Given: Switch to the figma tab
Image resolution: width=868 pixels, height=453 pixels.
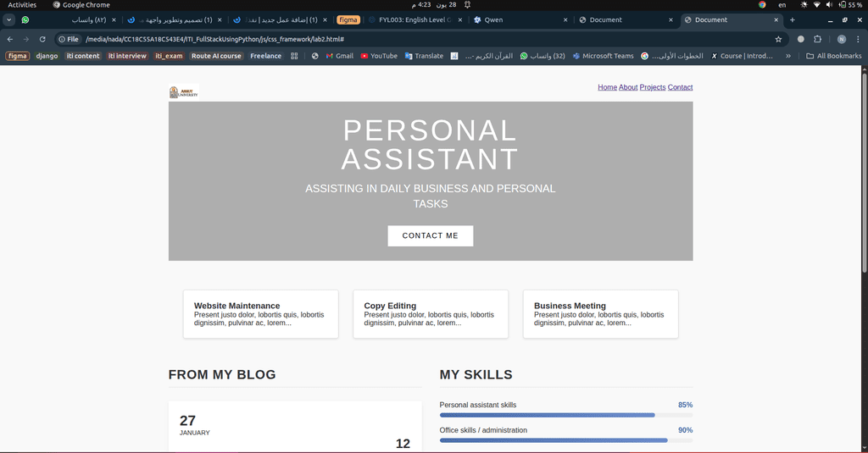Looking at the screenshot, I should [x=348, y=20].
